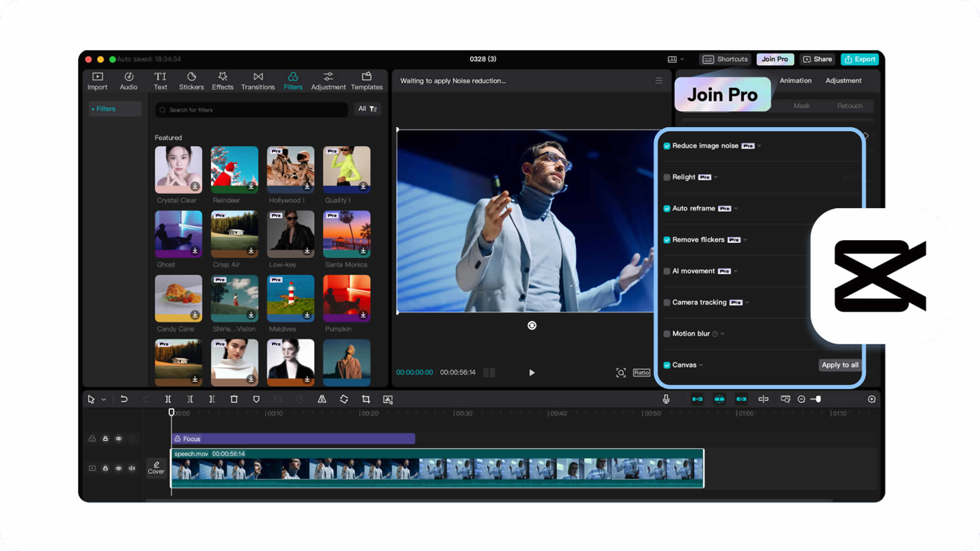The image size is (980, 551).
Task: Select the Crystal Clear filter thumbnail
Action: (178, 170)
